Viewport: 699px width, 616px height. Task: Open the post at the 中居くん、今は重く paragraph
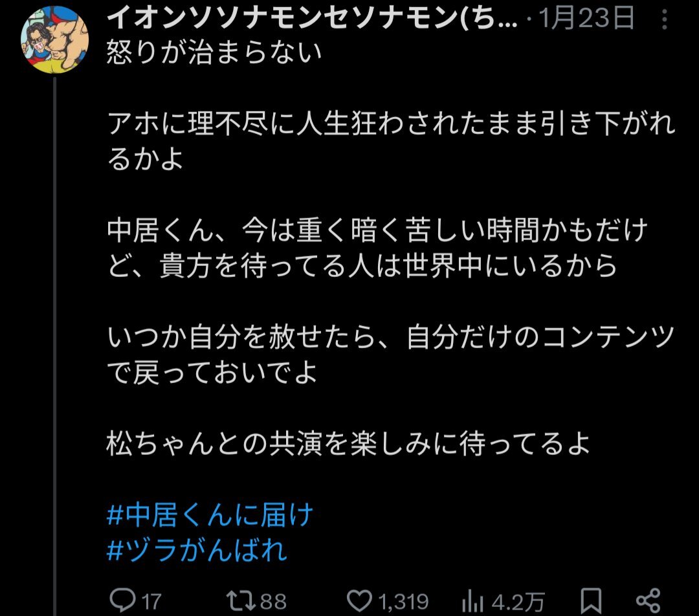coord(377,248)
